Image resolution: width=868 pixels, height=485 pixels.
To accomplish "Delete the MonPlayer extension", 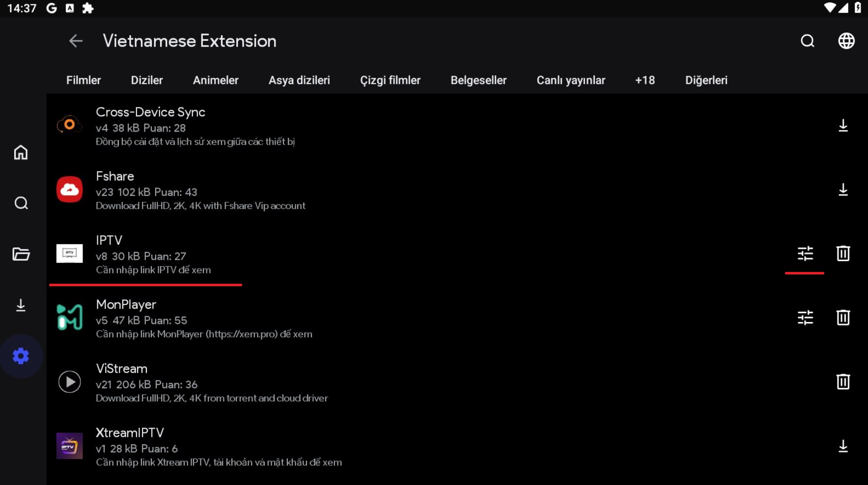I will click(843, 318).
